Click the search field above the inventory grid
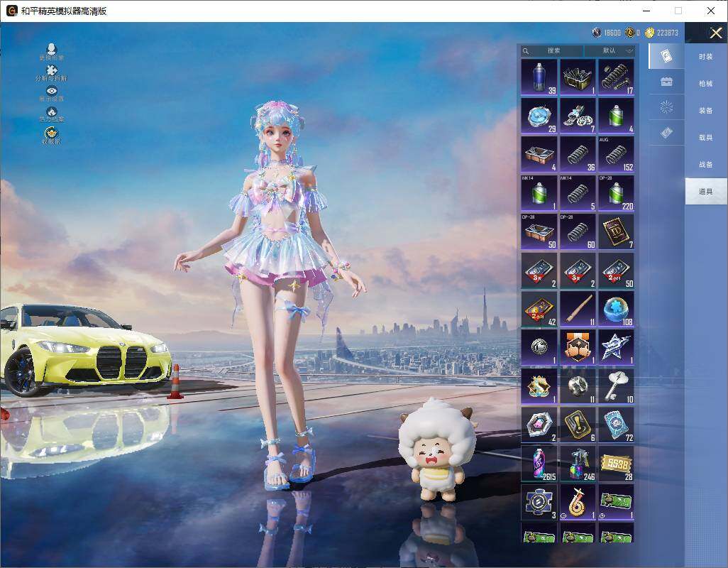This screenshot has width=728, height=568. [x=551, y=50]
